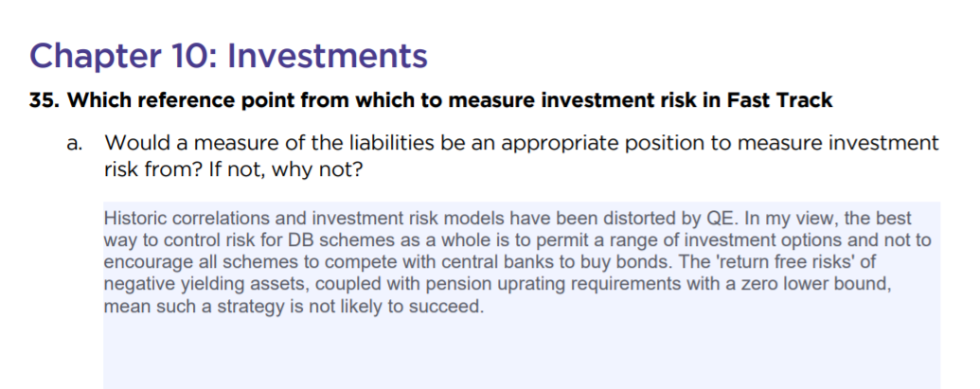
Task: Click "investment risk models" in the response text
Action: click(x=408, y=220)
